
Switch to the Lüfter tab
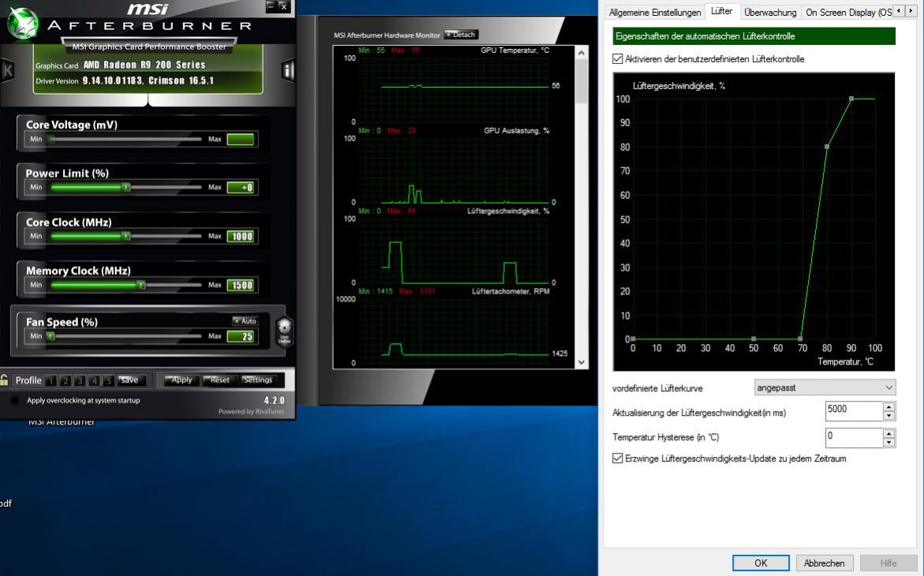721,11
